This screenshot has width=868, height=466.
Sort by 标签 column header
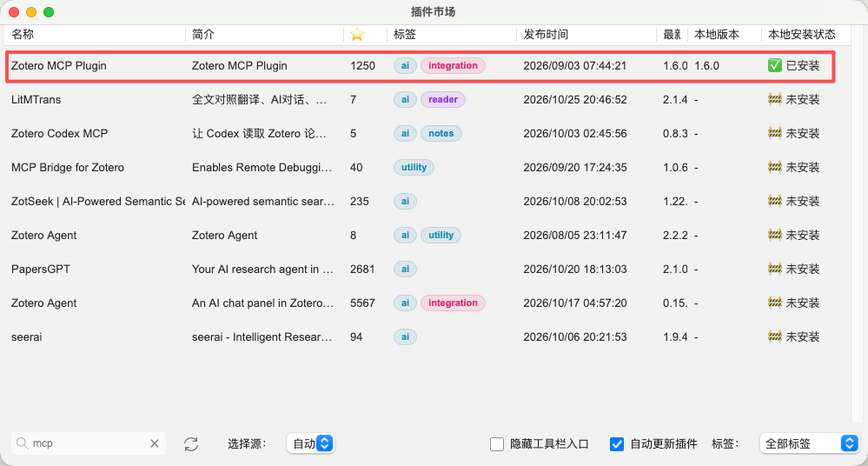[x=405, y=35]
